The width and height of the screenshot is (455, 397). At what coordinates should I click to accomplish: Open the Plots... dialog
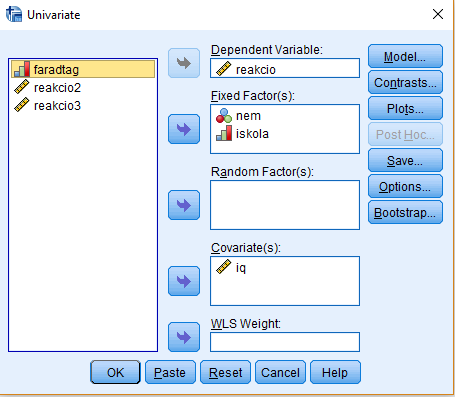pyautogui.click(x=405, y=108)
